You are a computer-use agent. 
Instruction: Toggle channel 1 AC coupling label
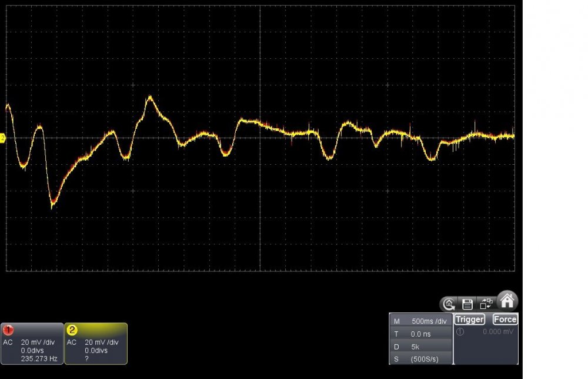coord(8,342)
